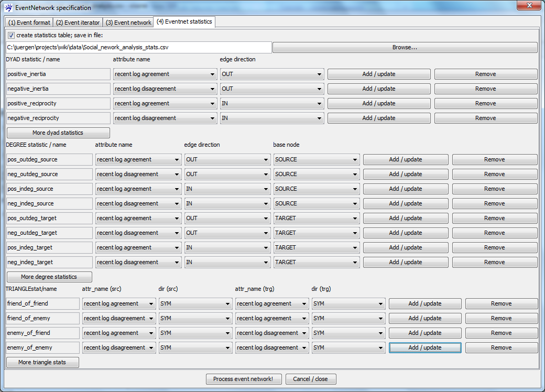Add / update the positive_reciprocity statistic

[379, 103]
